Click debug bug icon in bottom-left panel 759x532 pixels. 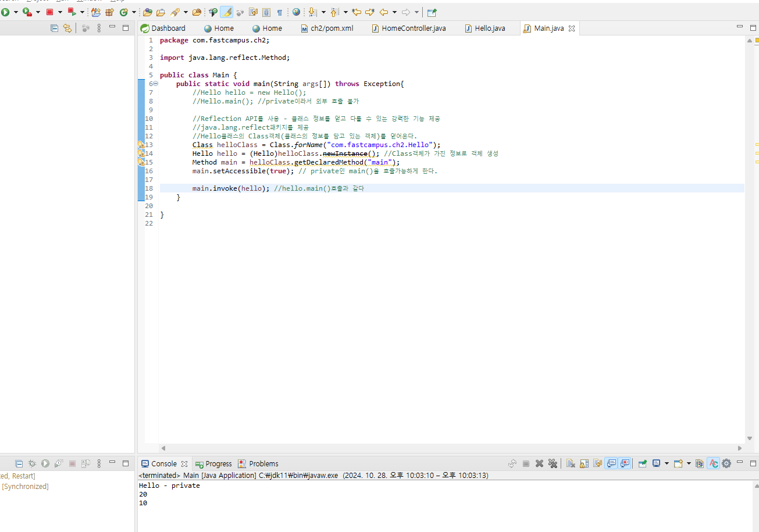[32, 463]
